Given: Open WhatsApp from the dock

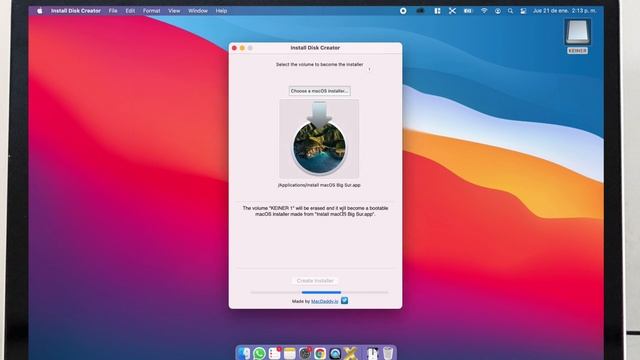Looking at the screenshot, I should 259,353.
